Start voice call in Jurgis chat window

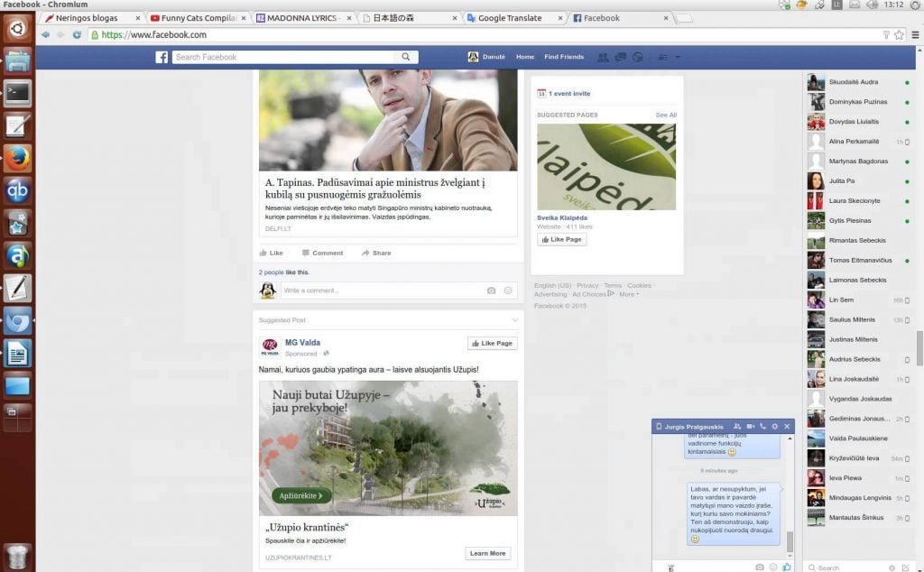762,427
